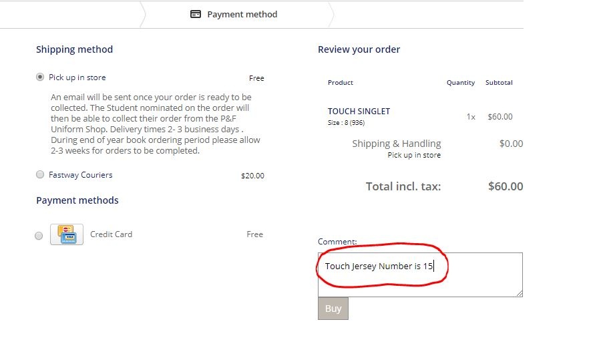Click the credit card logos icon
The image size is (601, 364).
pyautogui.click(x=67, y=234)
